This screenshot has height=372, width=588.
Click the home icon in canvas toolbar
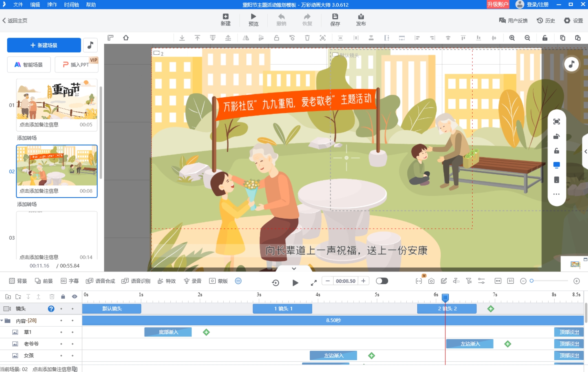pyautogui.click(x=126, y=38)
